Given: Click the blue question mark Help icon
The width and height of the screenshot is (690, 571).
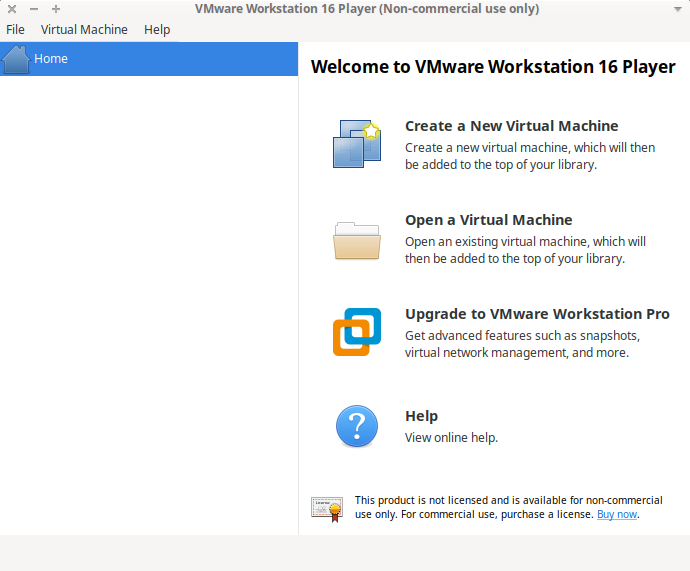Looking at the screenshot, I should (357, 426).
